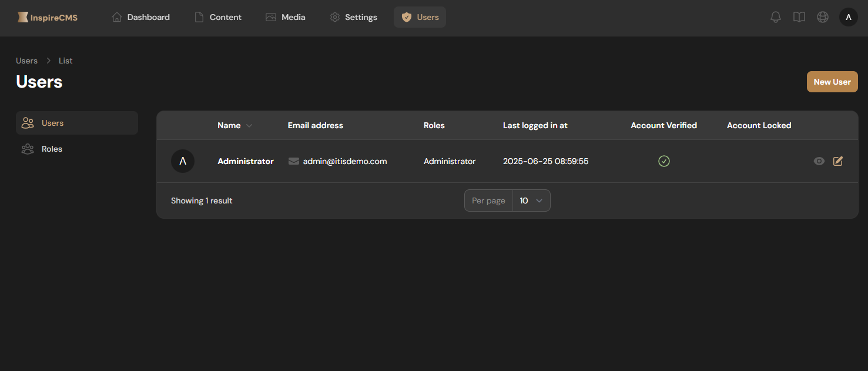Click Last logged in at header

535,125
